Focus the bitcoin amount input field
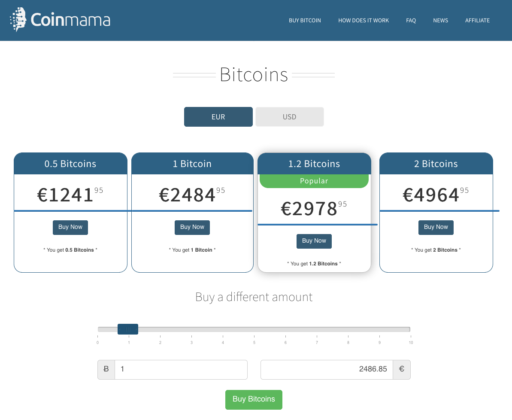The image size is (512, 420). 181,370
